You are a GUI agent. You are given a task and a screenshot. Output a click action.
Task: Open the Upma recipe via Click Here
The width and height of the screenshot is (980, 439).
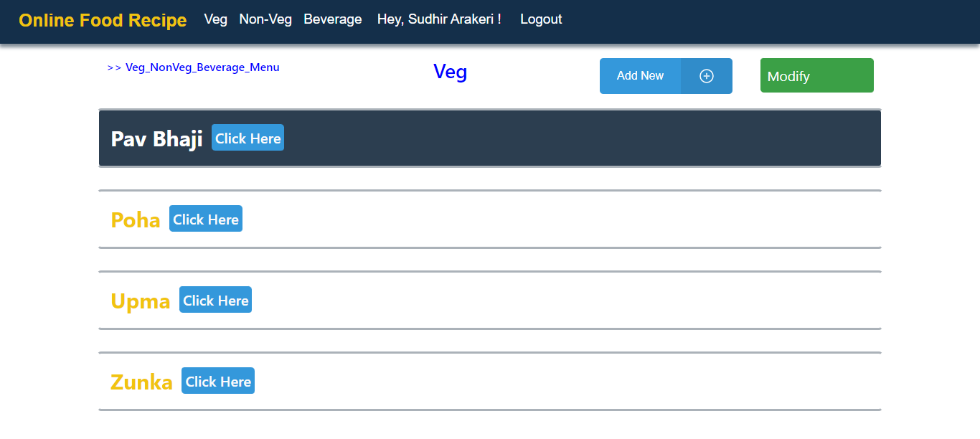click(215, 299)
